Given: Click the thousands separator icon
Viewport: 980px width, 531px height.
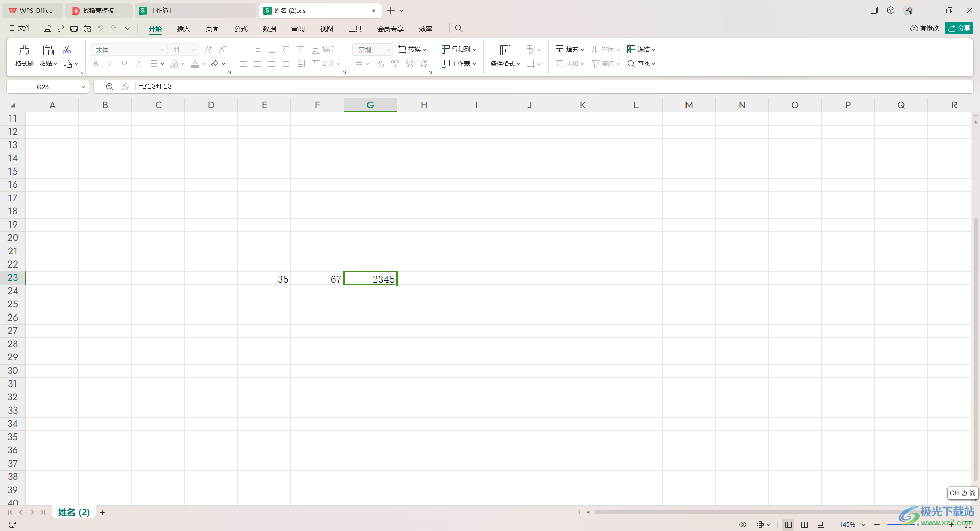Looking at the screenshot, I should pos(395,64).
